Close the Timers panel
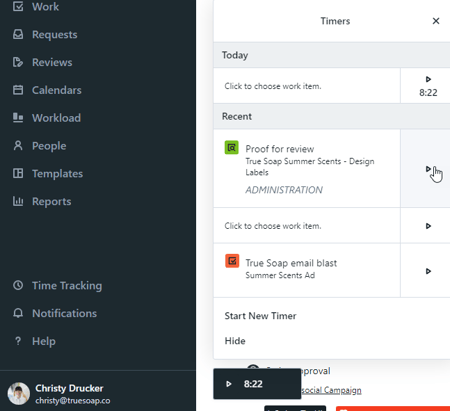The image size is (450, 411). click(x=436, y=21)
